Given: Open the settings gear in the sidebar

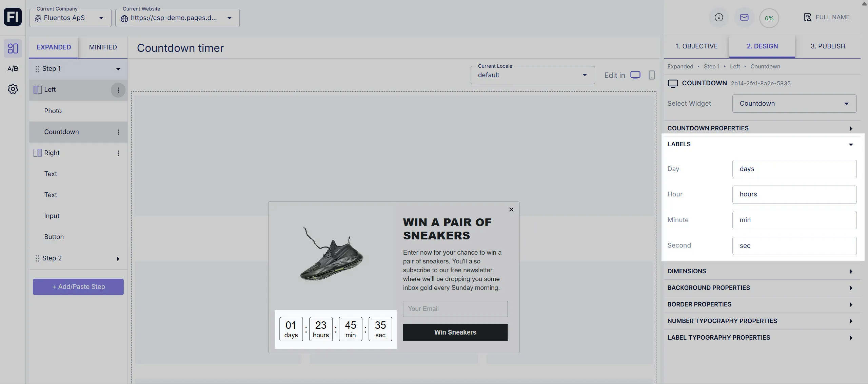Looking at the screenshot, I should (13, 89).
